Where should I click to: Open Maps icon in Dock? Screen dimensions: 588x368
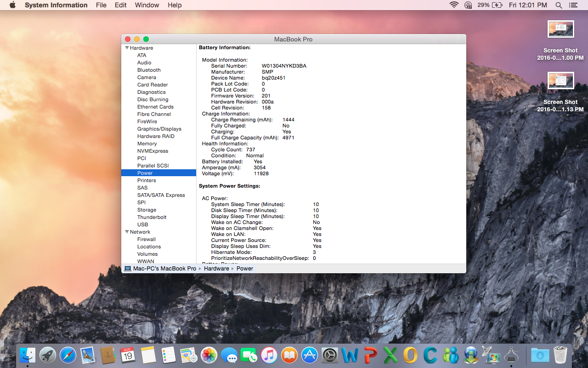click(189, 355)
